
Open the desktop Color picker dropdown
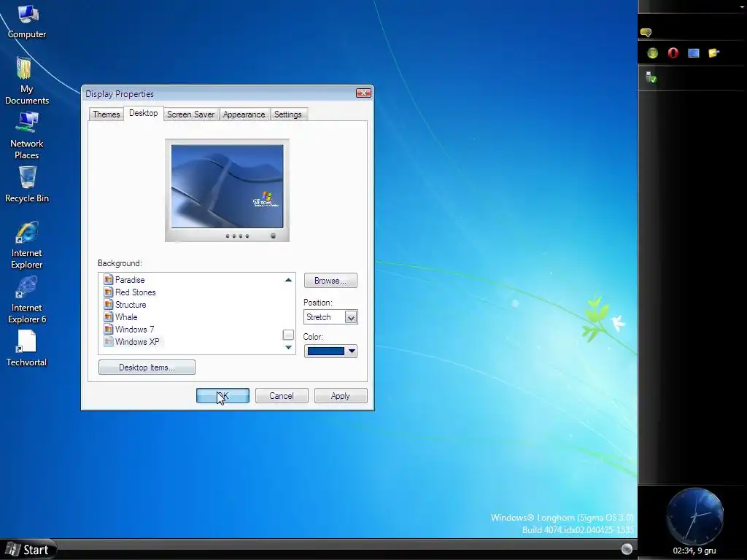tap(352, 351)
